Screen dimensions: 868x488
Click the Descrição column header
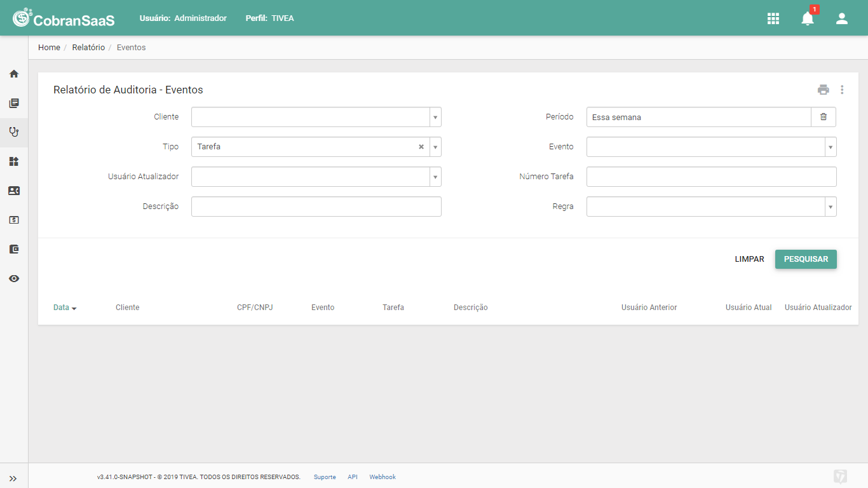(x=471, y=308)
